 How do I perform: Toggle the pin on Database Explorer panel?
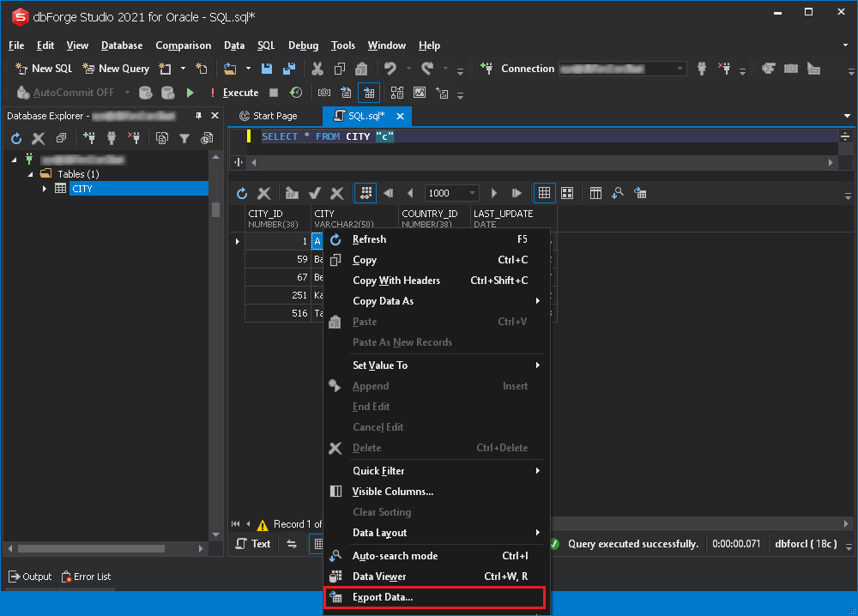tap(199, 115)
